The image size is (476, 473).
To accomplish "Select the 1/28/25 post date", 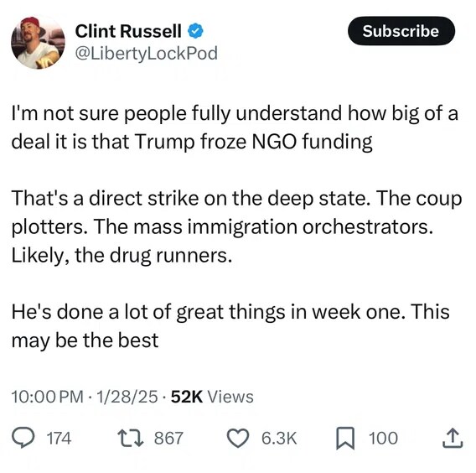I will 127,397.
